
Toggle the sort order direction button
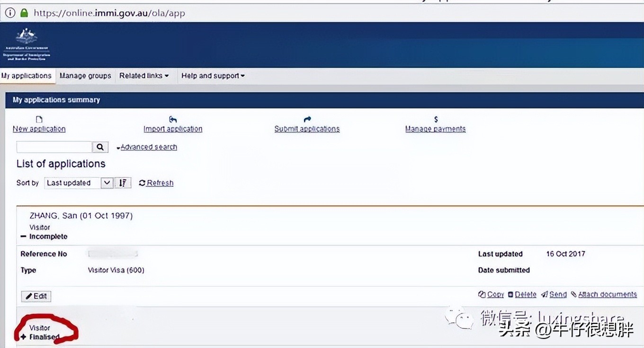pos(123,183)
